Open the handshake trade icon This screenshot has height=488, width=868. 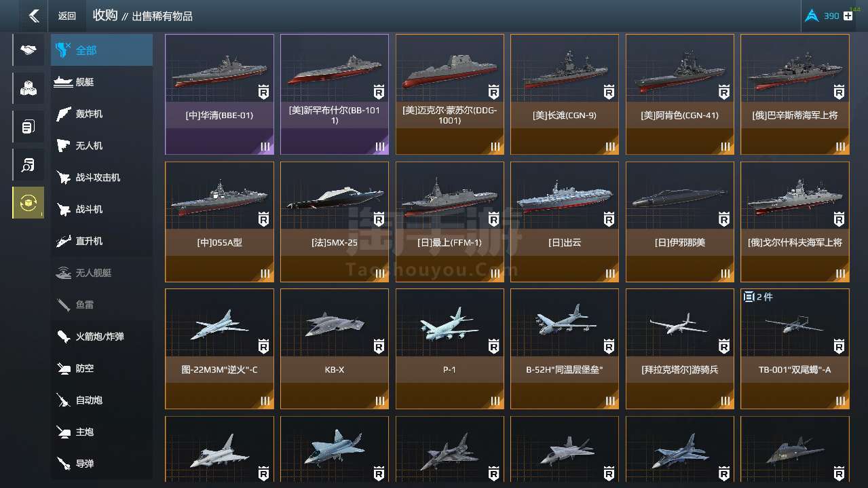pyautogui.click(x=29, y=50)
